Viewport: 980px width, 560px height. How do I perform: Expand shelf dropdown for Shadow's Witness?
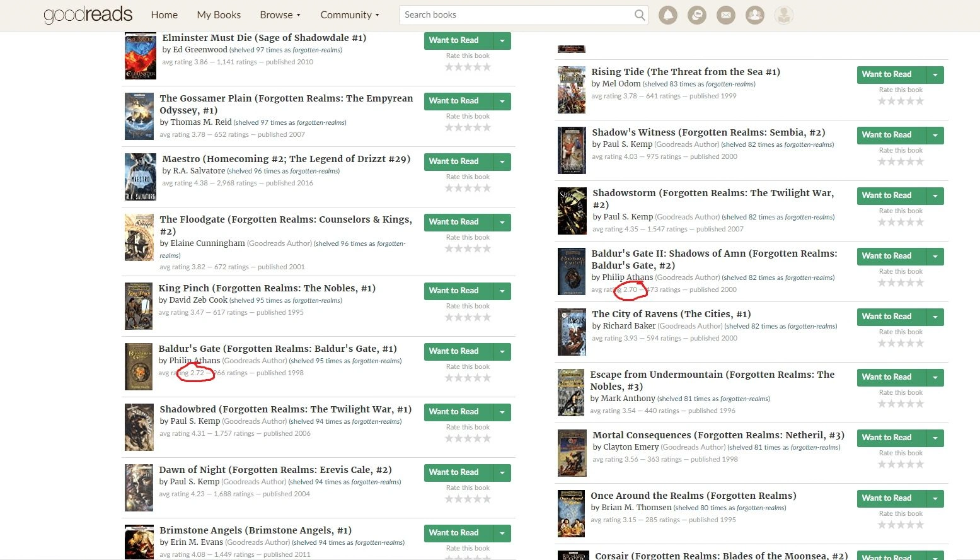click(x=935, y=135)
